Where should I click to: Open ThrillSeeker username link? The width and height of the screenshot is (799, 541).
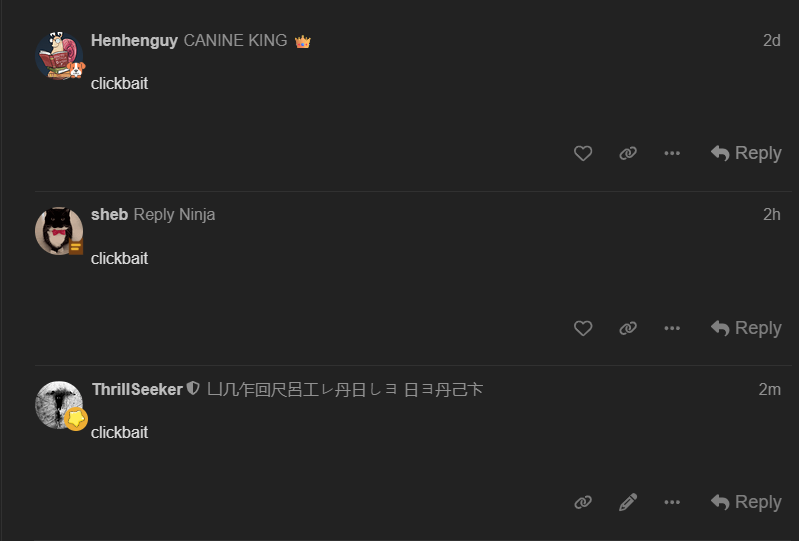137,389
